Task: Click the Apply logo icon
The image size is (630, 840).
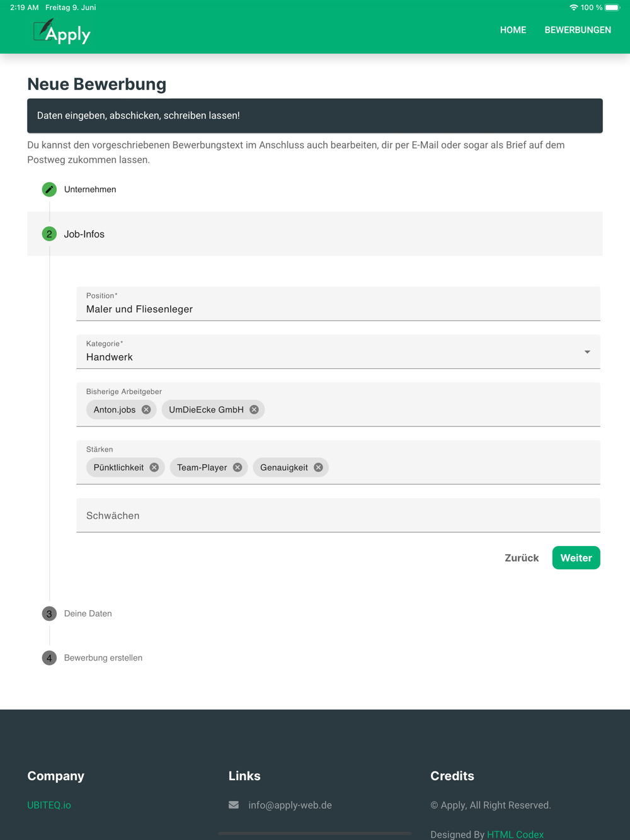Action: tap(62, 31)
